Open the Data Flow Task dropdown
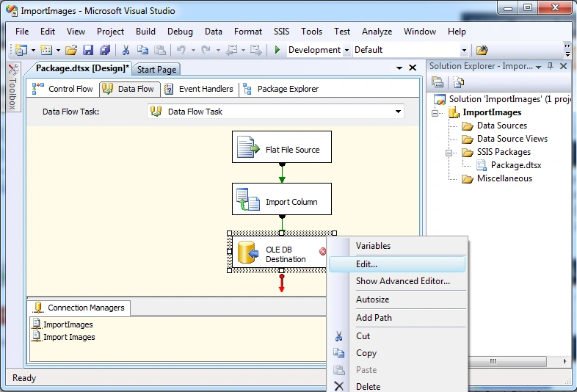This screenshot has height=392, width=577. click(398, 112)
